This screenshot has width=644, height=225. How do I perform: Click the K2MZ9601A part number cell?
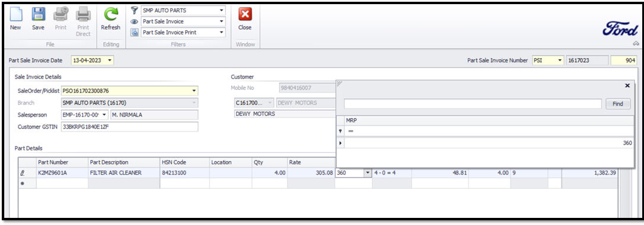62,173
